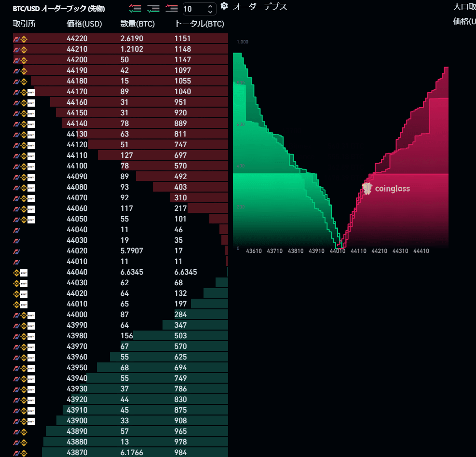
Task: Click total 68 in the bid 44030 row
Action: tap(179, 283)
